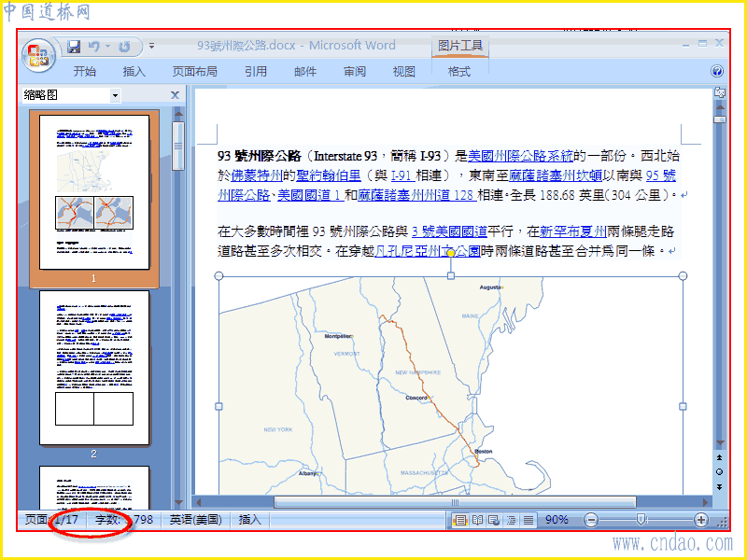Follow the 美國州際公路系統 hyperlink
Viewport: 747px width, 560px height.
520,156
